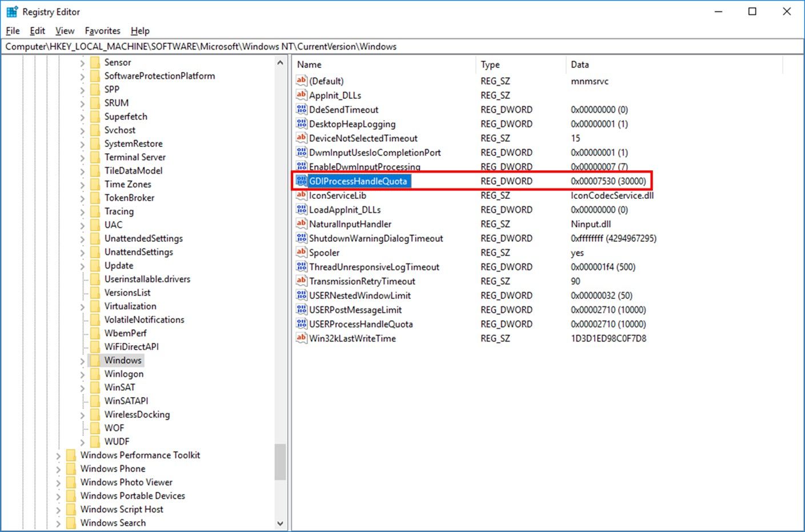The image size is (805, 532).
Task: Open the View menu
Action: [x=65, y=31]
